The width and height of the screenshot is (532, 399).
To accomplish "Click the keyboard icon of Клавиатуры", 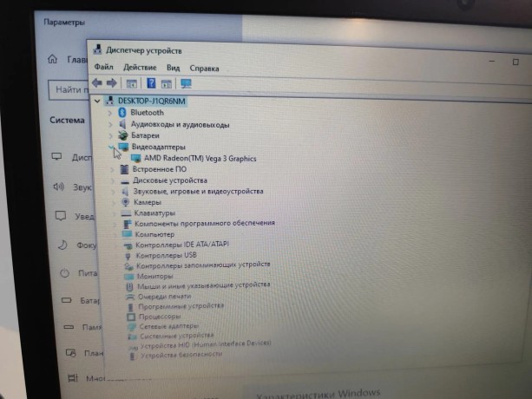I will (126, 213).
